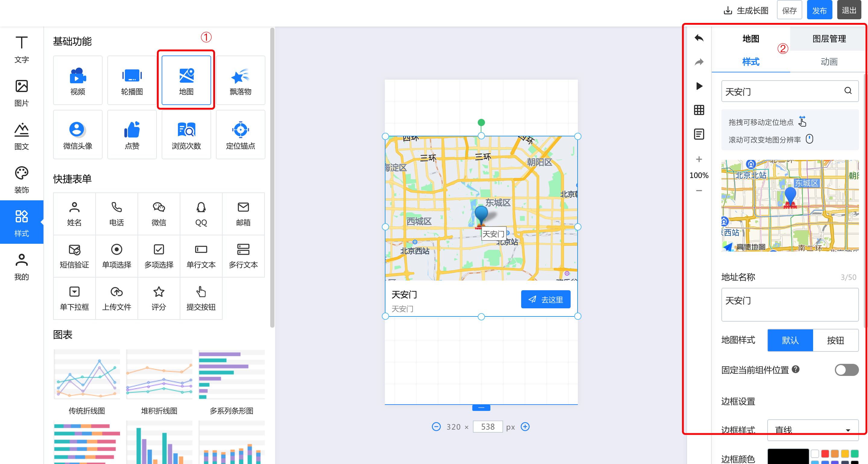868x464 pixels.
Task: Zoom in canvas with plus icon
Action: pos(699,159)
